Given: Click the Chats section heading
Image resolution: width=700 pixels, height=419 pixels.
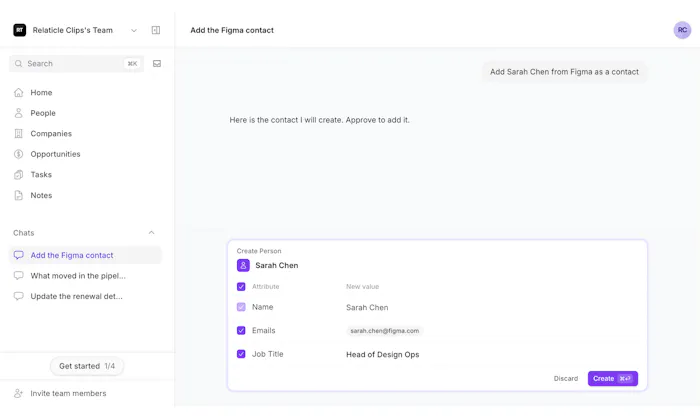Looking at the screenshot, I should coord(24,232).
